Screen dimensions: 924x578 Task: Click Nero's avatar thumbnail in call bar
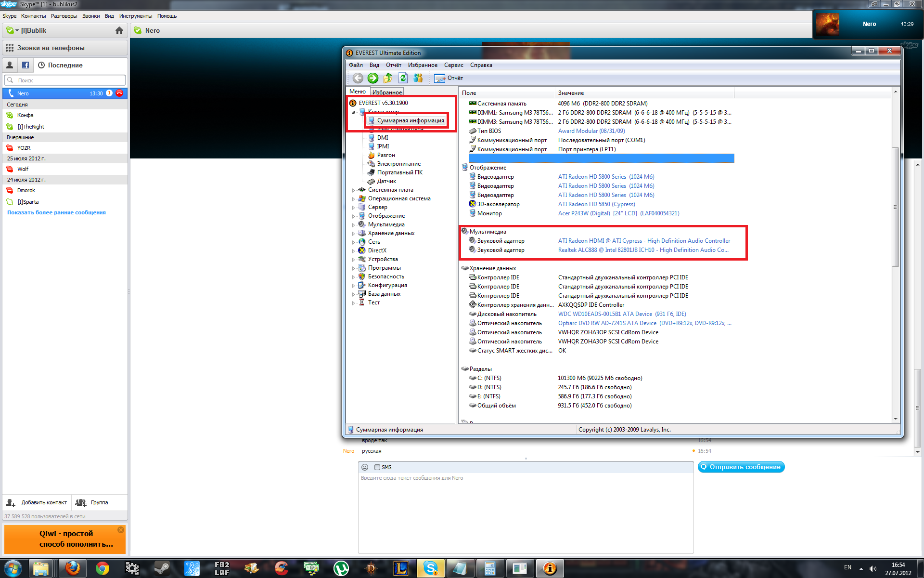tap(827, 24)
